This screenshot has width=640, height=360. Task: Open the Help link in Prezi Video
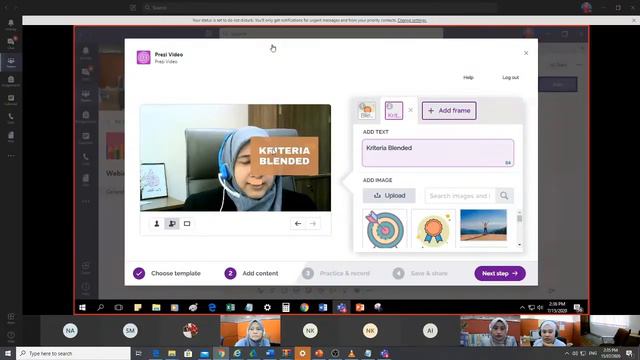(x=468, y=78)
